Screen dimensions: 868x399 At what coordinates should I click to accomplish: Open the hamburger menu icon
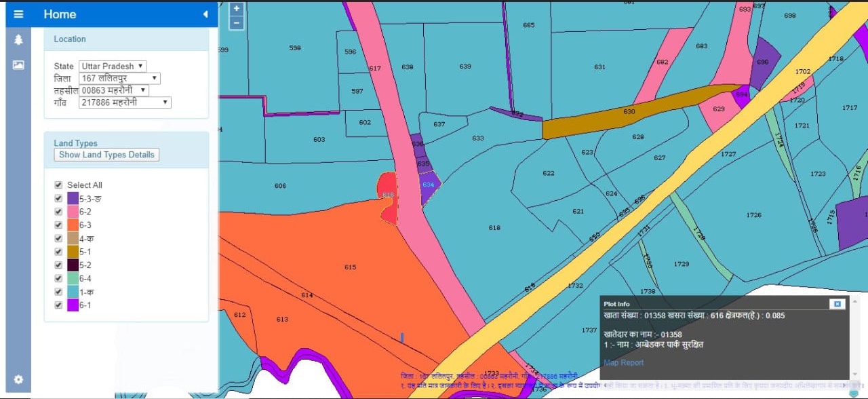(x=18, y=14)
